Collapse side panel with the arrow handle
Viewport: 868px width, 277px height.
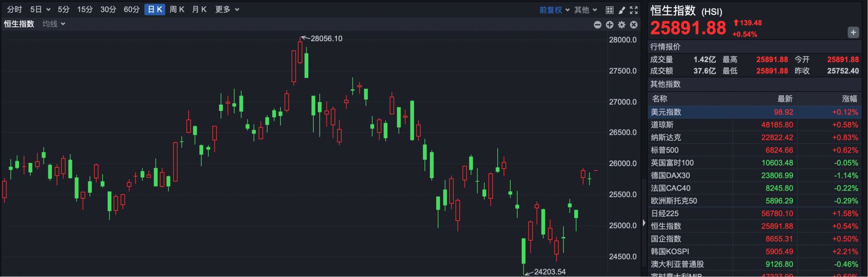point(644,223)
